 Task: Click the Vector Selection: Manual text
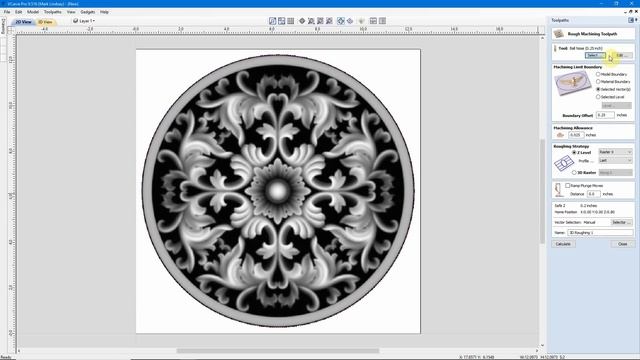575,222
